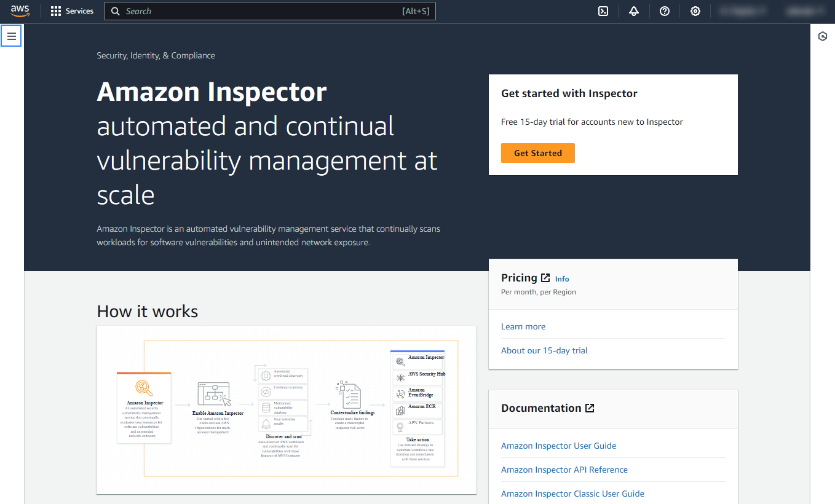Click the external link icon beside Pricing
Viewport: 835px width, 504px height.
(545, 278)
